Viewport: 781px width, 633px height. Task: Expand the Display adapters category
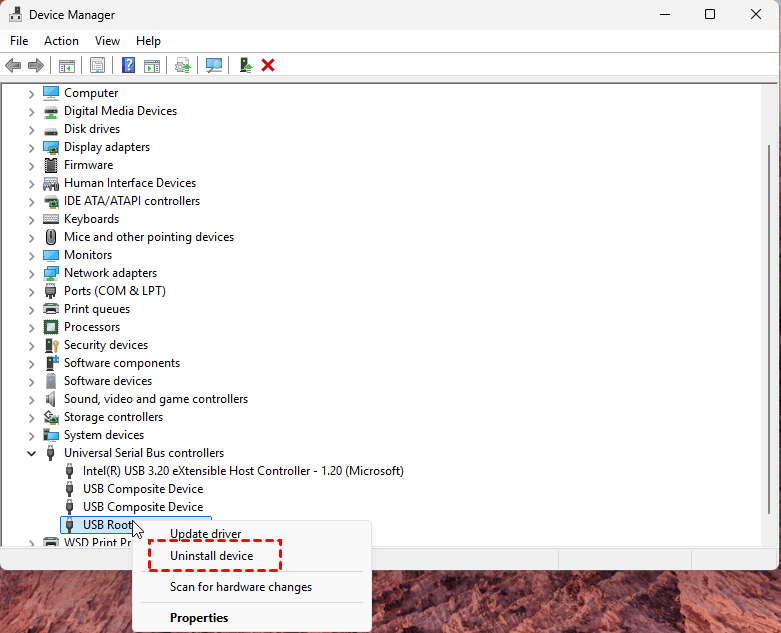click(32, 147)
